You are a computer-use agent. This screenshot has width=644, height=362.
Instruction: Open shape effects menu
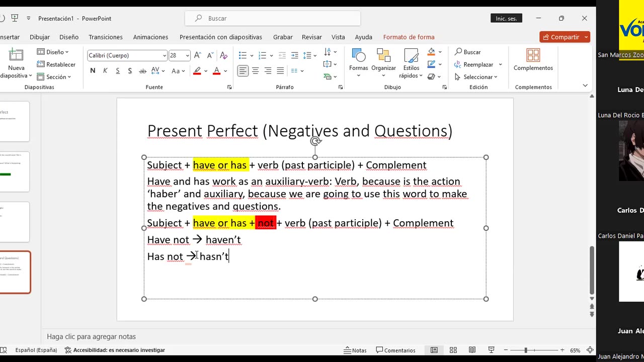(434, 77)
